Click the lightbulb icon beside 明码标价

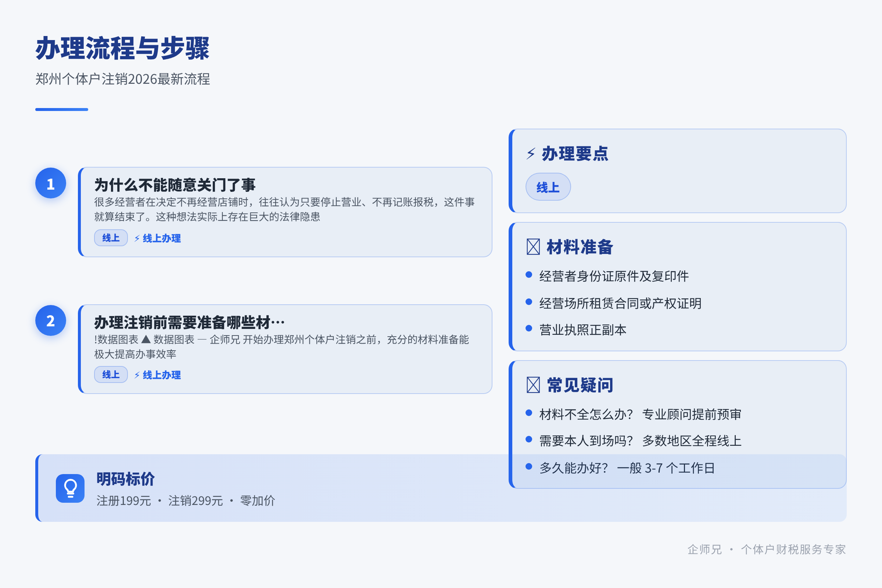70,488
